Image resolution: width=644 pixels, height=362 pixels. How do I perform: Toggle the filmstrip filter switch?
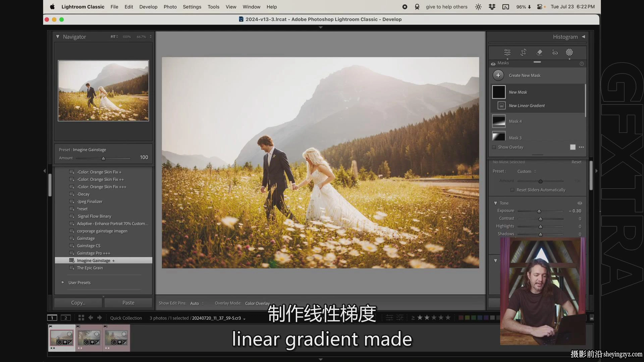click(592, 318)
